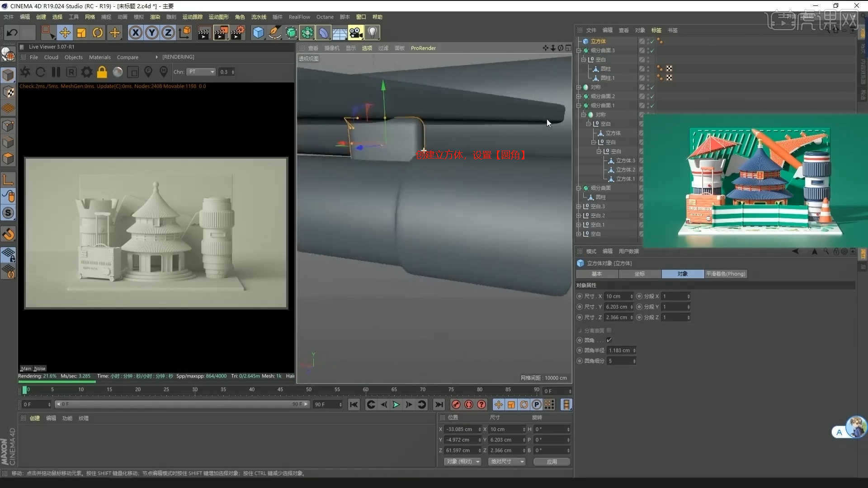The width and height of the screenshot is (868, 488).
Task: Open Live Viewer settings gear
Action: pos(87,72)
